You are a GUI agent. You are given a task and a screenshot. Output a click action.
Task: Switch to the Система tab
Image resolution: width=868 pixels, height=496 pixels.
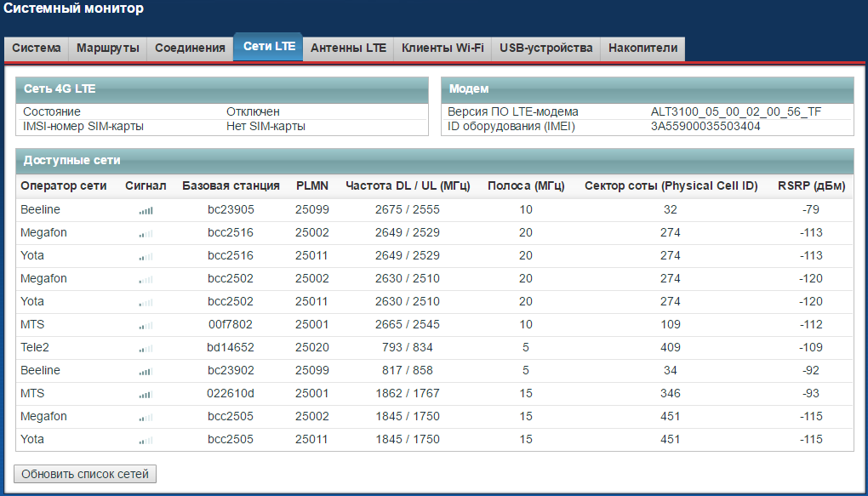point(36,48)
